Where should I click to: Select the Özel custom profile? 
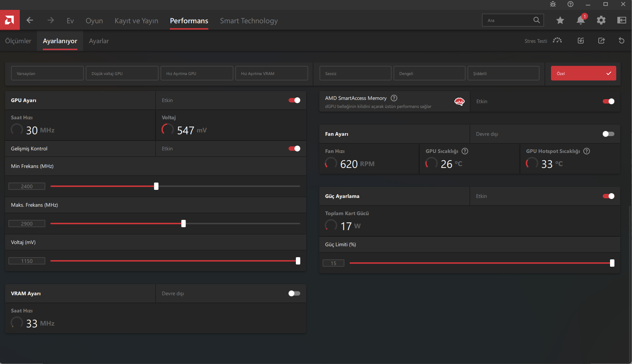click(583, 73)
